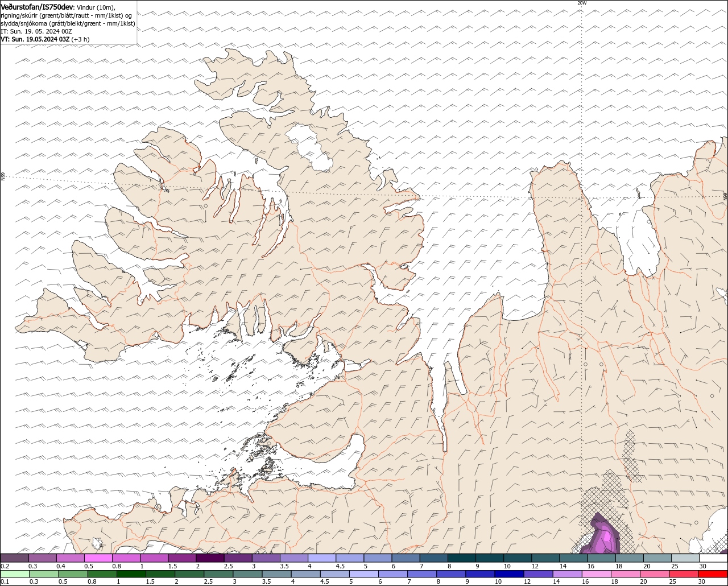Choose the snow legend swatch for 3–3.5
The width and height of the screenshot is (728, 586).
[266, 558]
